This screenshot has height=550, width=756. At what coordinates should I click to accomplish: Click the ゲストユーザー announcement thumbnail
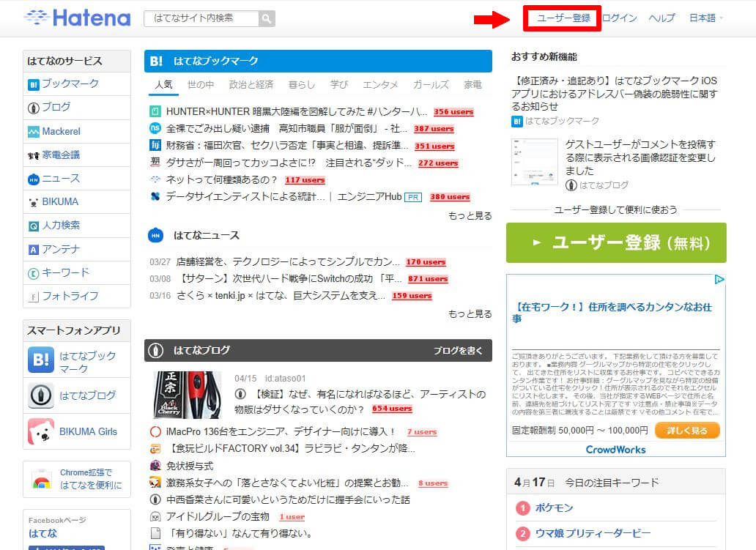tap(534, 163)
